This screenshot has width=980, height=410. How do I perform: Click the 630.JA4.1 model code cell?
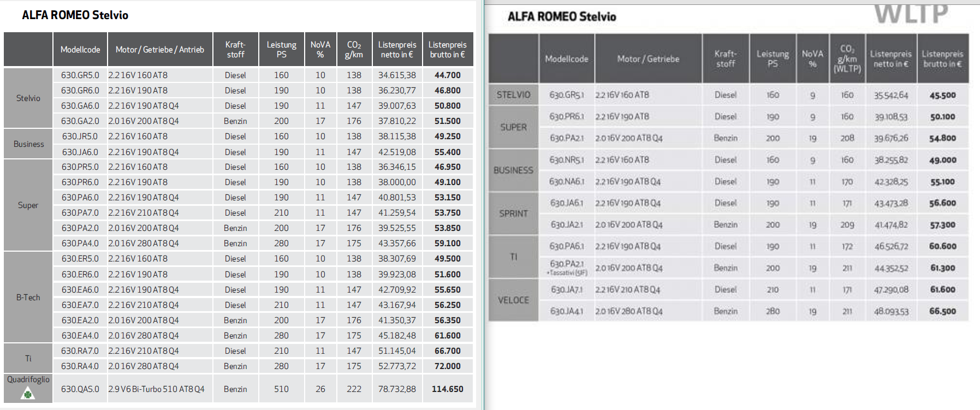click(x=567, y=311)
